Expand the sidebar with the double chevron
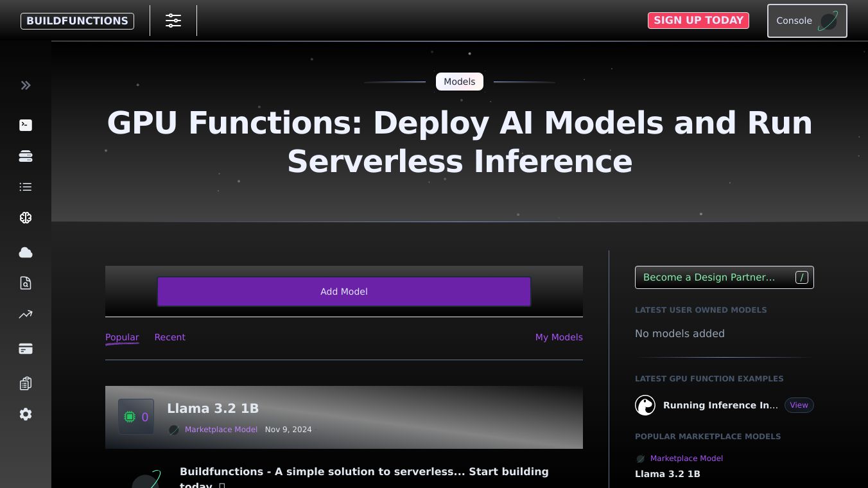The height and width of the screenshot is (488, 868). [26, 85]
